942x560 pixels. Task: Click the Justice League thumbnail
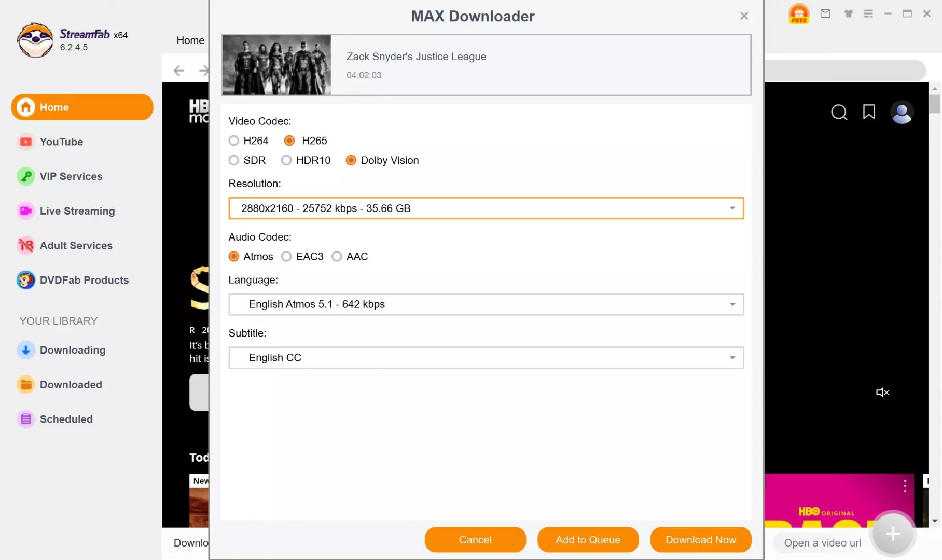(276, 65)
